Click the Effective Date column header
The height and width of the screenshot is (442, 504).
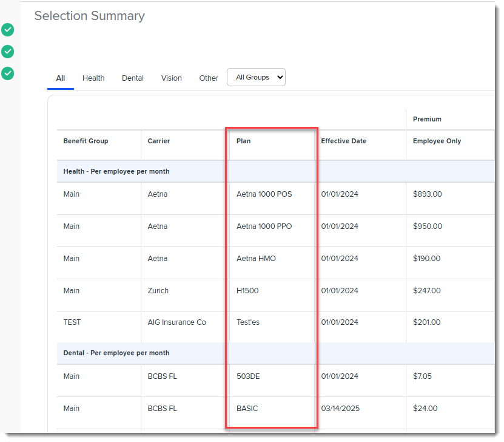[x=344, y=141]
